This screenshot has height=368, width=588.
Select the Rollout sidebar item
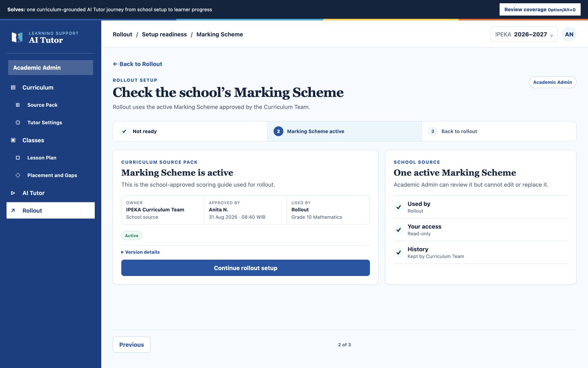(51, 211)
